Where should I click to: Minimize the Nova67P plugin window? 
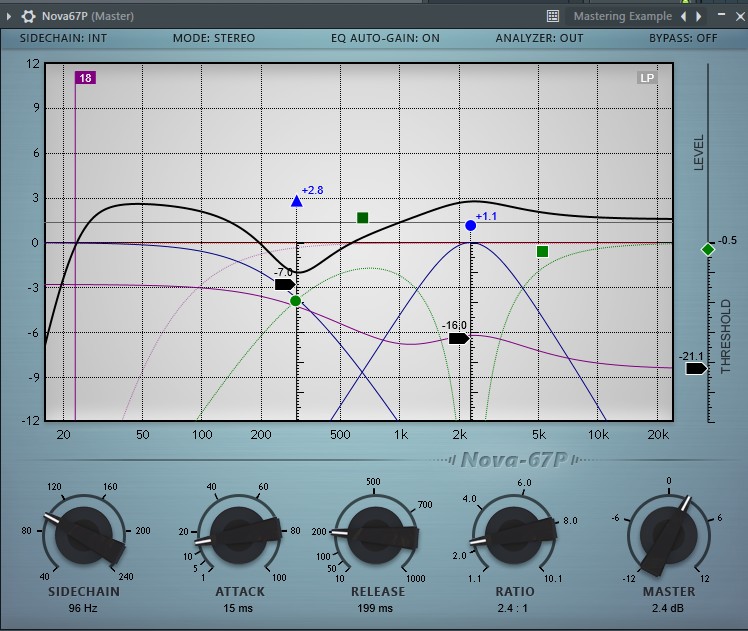721,15
